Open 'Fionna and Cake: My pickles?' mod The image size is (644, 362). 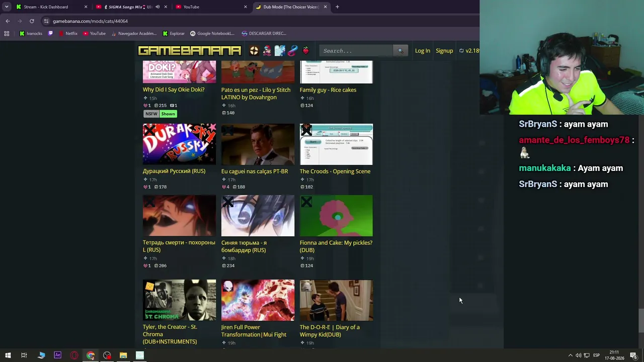(336, 246)
